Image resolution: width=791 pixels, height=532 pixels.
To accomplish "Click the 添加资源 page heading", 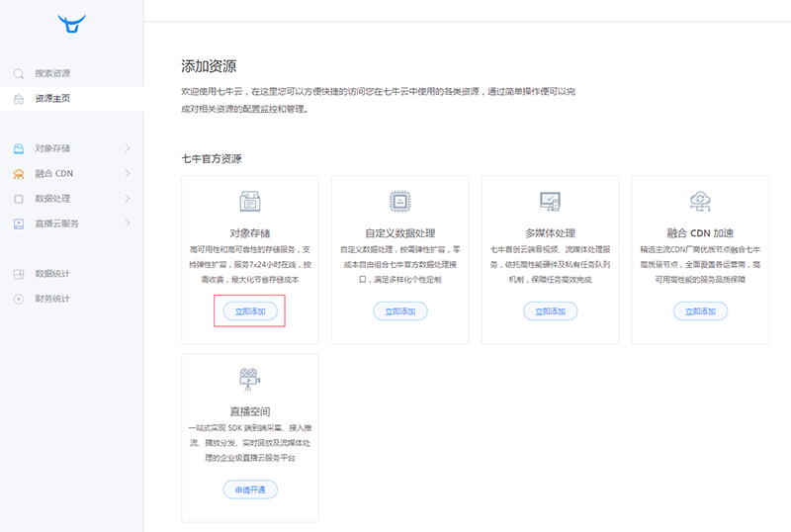I will (x=209, y=66).
